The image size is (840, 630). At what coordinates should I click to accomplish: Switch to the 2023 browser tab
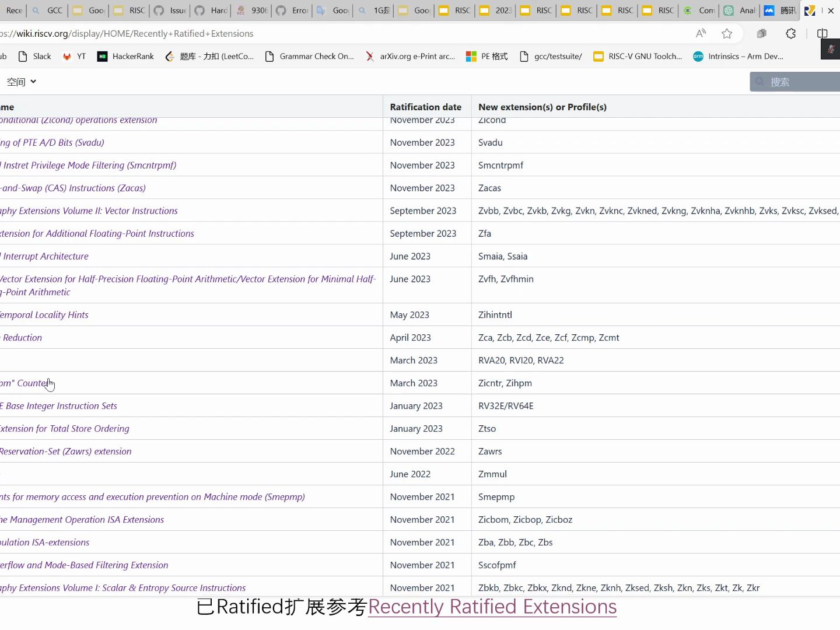pyautogui.click(x=496, y=10)
